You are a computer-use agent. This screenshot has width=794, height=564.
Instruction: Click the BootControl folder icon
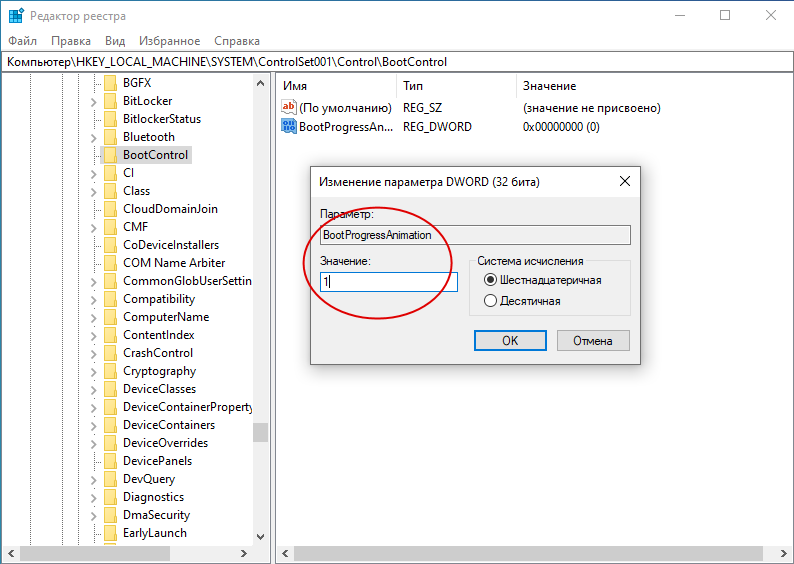(x=110, y=155)
